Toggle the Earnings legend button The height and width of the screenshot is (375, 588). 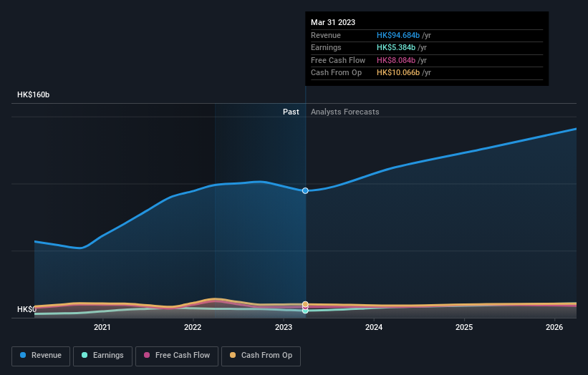(x=102, y=356)
